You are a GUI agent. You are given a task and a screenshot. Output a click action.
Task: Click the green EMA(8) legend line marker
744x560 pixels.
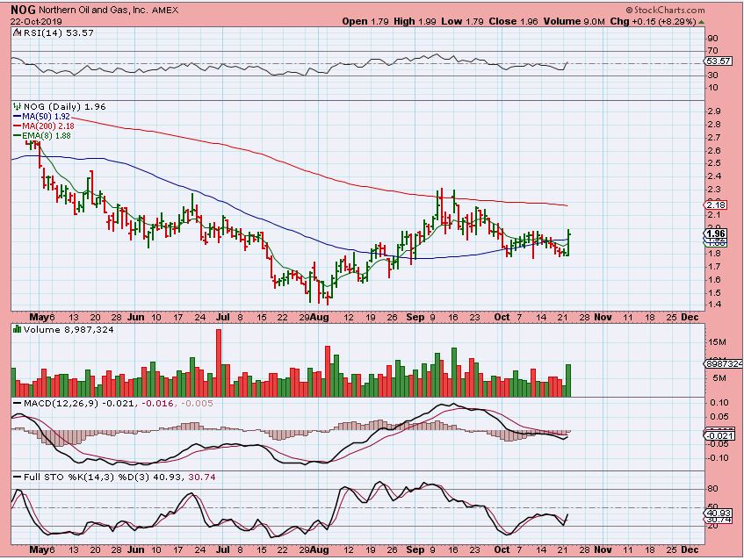pyautogui.click(x=17, y=136)
